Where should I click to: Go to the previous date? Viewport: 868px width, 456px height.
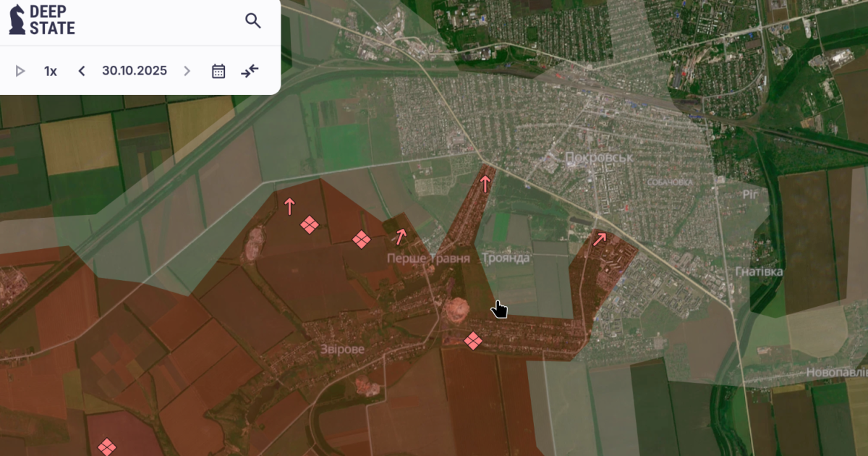(82, 71)
